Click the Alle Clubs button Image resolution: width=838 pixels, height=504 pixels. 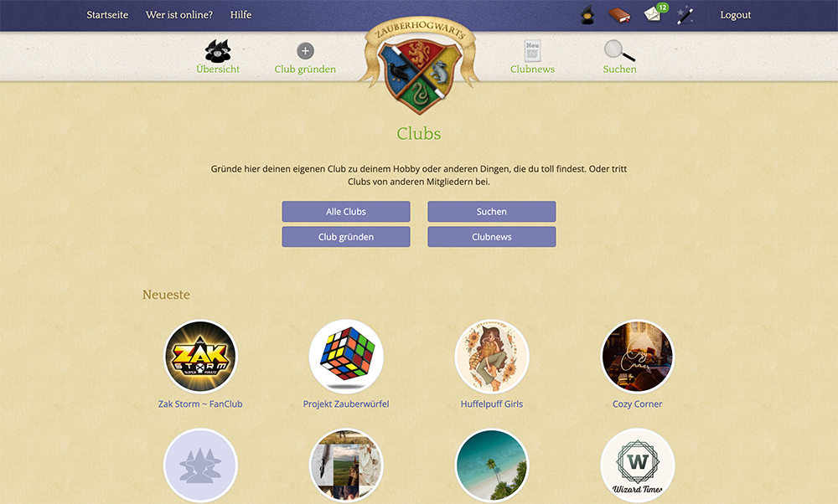point(346,212)
